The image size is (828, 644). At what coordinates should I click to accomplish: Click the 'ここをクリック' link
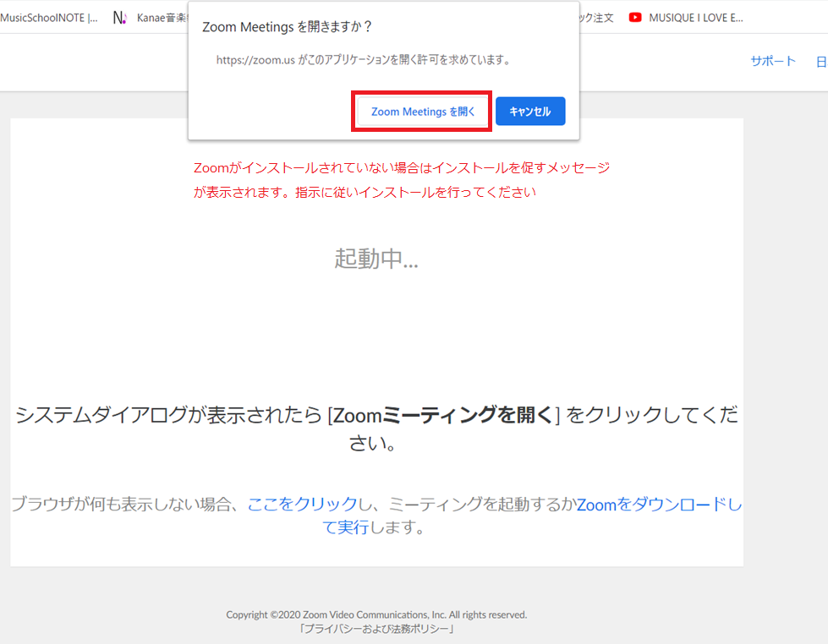303,504
